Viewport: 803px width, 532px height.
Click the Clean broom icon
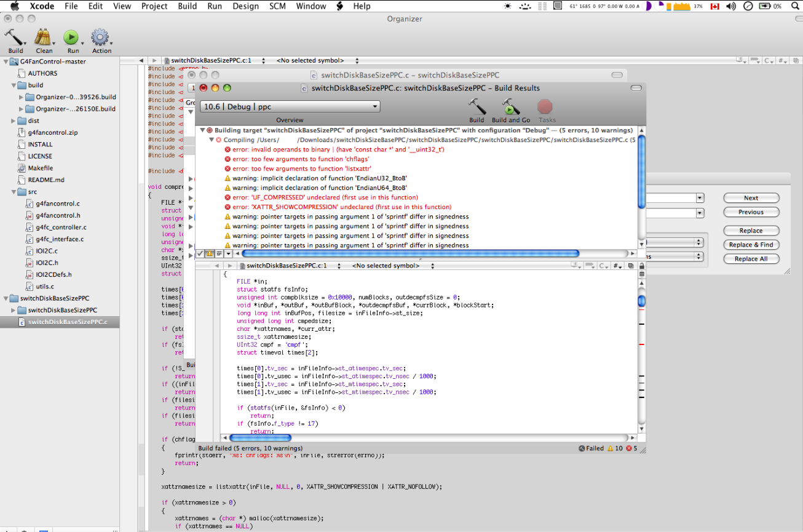coord(43,38)
